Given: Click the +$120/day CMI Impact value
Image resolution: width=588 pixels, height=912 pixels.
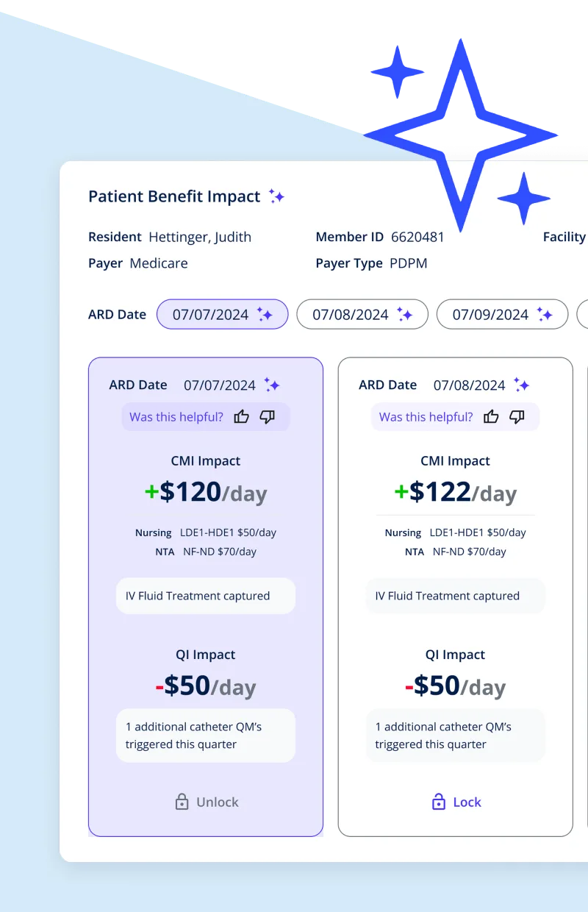Looking at the screenshot, I should click(206, 492).
